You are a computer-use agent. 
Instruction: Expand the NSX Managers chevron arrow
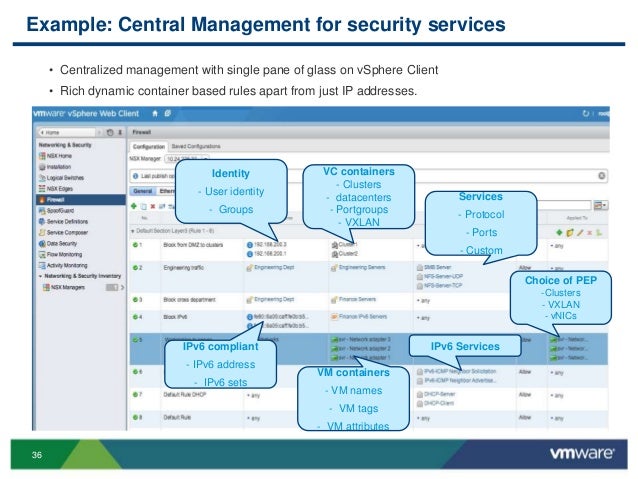click(122, 287)
